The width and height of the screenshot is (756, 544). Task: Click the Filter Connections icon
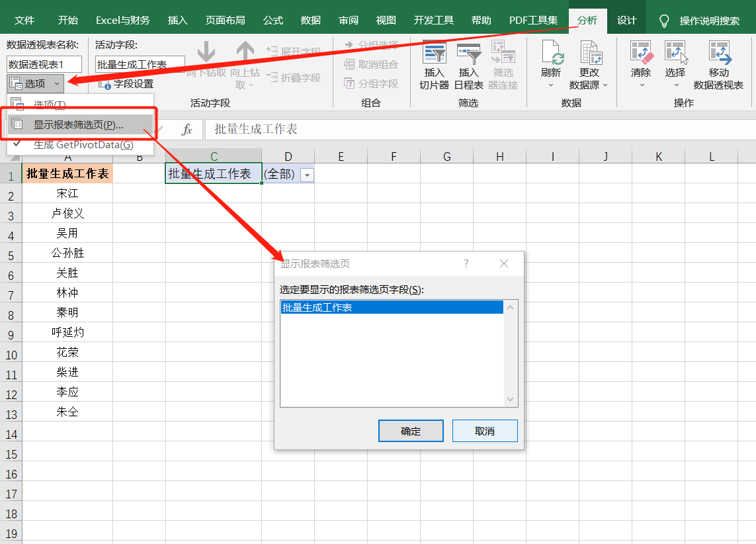503,53
